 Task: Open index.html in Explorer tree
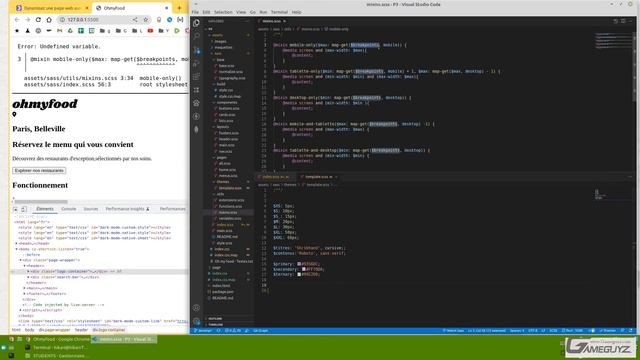click(x=221, y=286)
